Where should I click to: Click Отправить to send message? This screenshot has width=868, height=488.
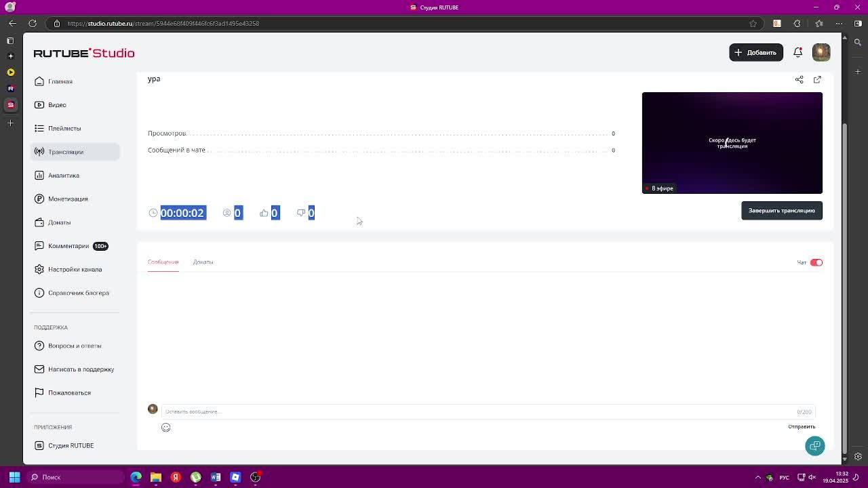(802, 427)
